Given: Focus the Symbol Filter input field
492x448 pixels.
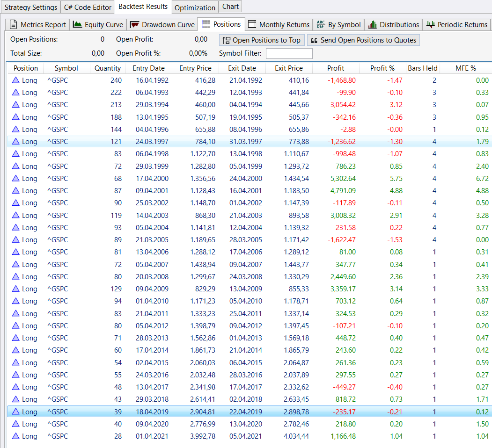Looking at the screenshot, I should pos(289,54).
